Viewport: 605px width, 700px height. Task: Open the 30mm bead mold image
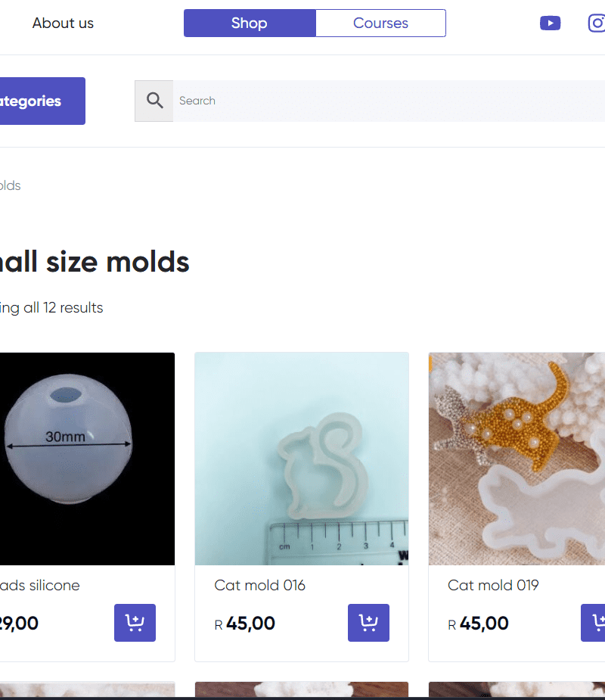[x=83, y=459]
